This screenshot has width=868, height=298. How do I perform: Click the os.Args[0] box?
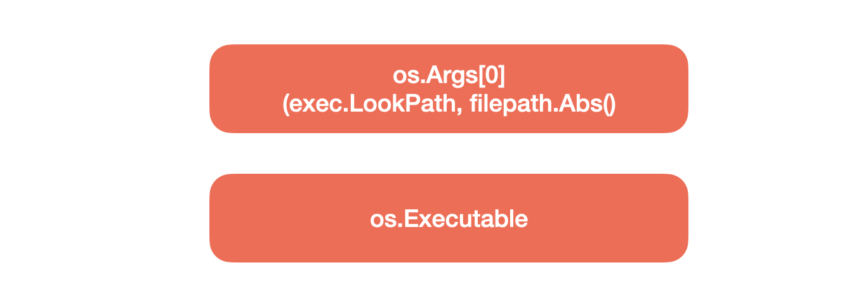point(449,89)
